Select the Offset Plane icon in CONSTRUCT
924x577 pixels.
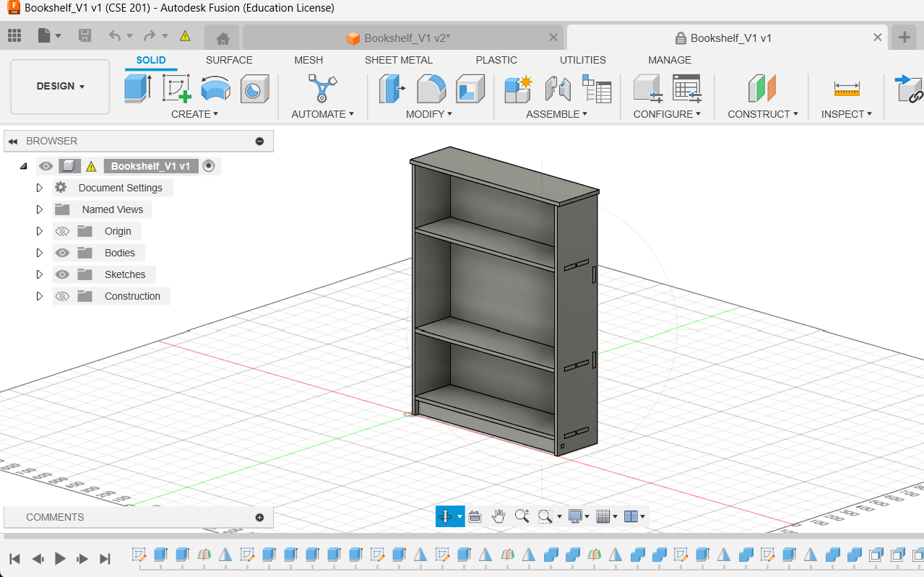tap(762, 89)
